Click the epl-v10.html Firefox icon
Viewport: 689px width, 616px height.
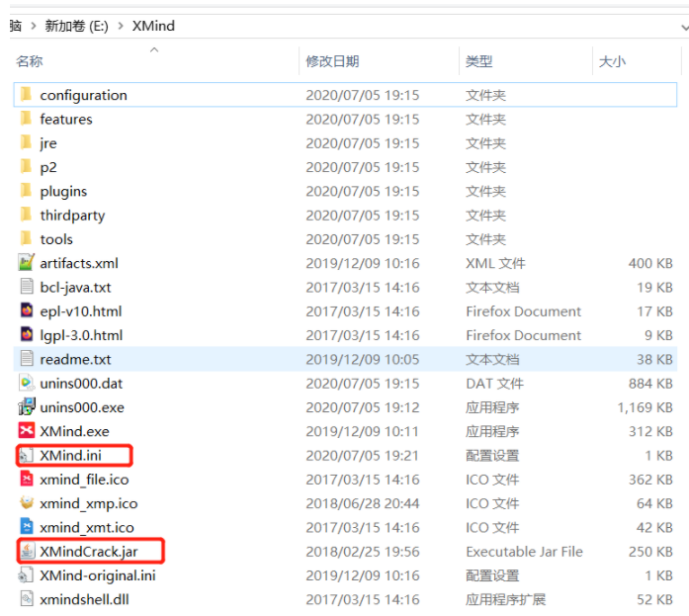27,310
